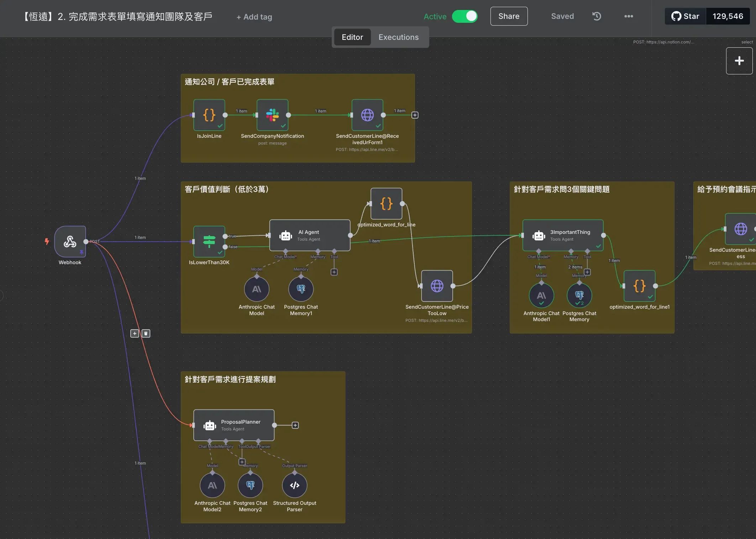
Task: Open the three-dot workflow options menu
Action: [x=629, y=16]
